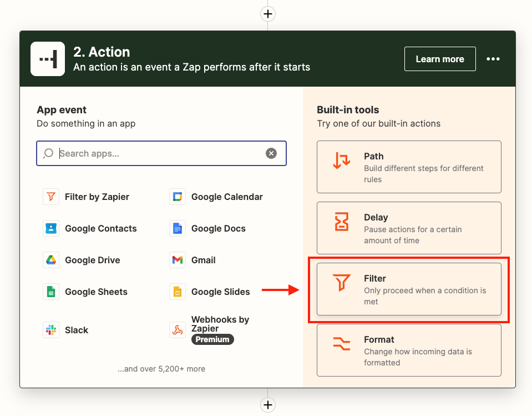
Task: Click the Filter funnel icon in Built-in tools
Action: 341,283
